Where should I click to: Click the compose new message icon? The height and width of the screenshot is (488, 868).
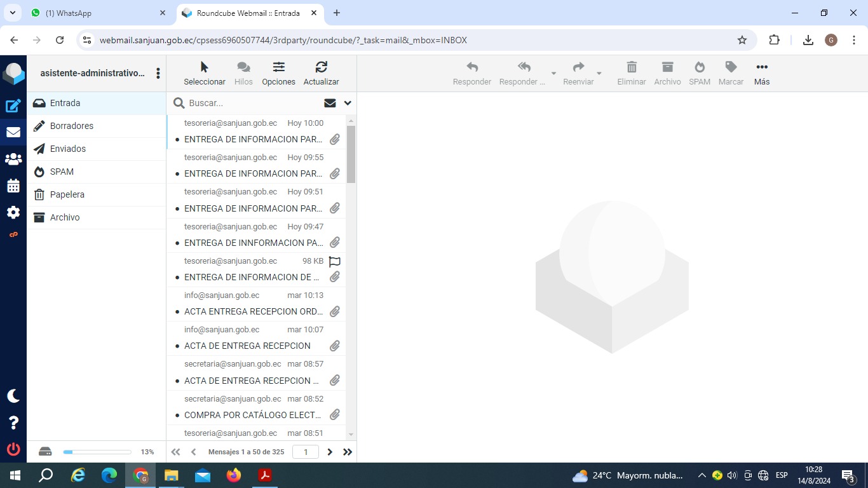coord(13,106)
